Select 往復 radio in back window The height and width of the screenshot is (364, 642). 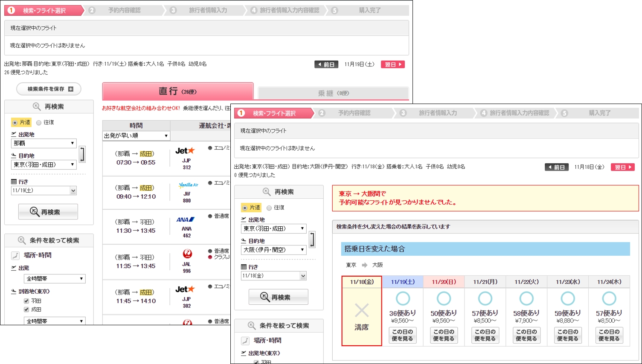click(x=39, y=123)
